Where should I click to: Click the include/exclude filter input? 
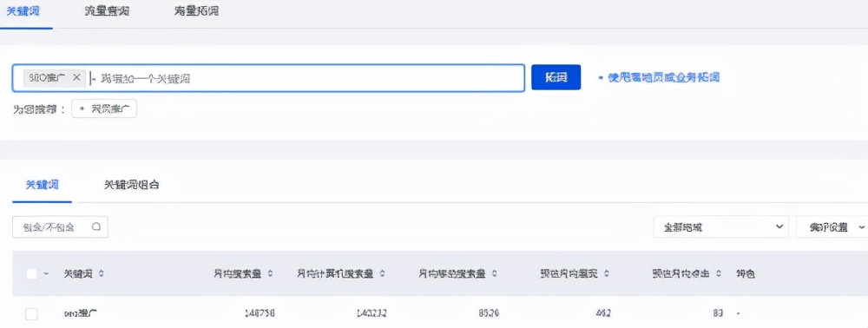click(60, 226)
